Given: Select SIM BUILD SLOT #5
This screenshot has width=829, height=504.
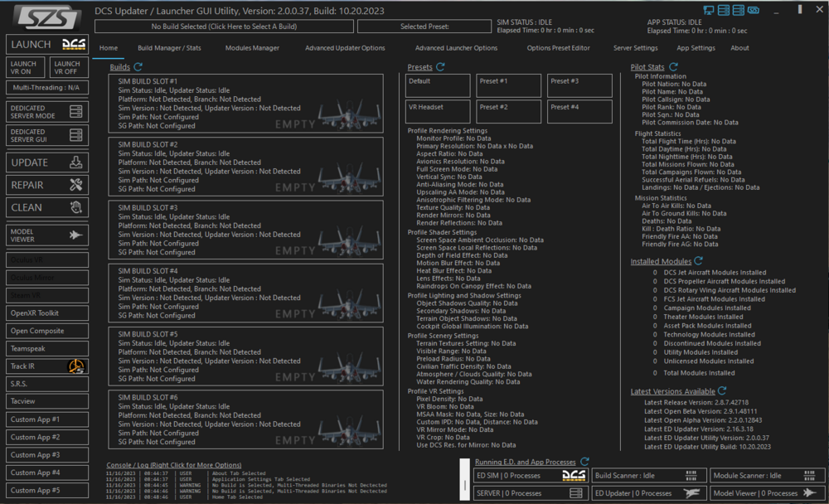Looking at the screenshot, I should [x=246, y=356].
